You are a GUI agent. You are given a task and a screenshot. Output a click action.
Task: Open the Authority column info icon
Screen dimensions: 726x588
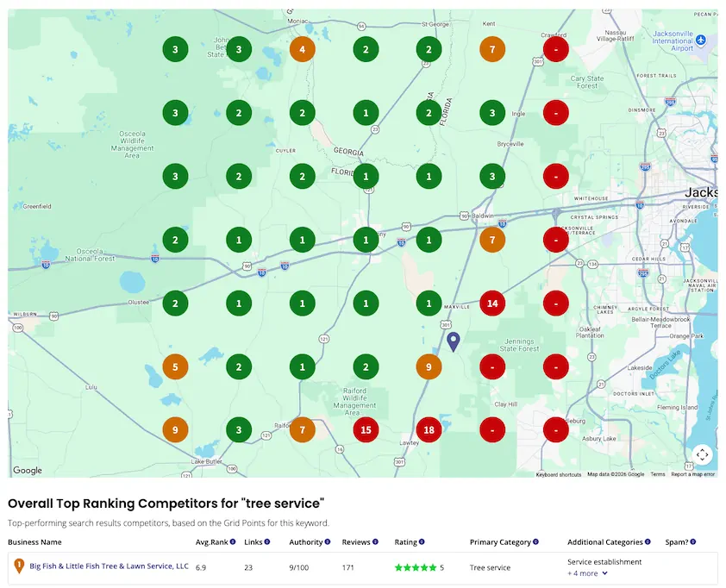click(328, 541)
